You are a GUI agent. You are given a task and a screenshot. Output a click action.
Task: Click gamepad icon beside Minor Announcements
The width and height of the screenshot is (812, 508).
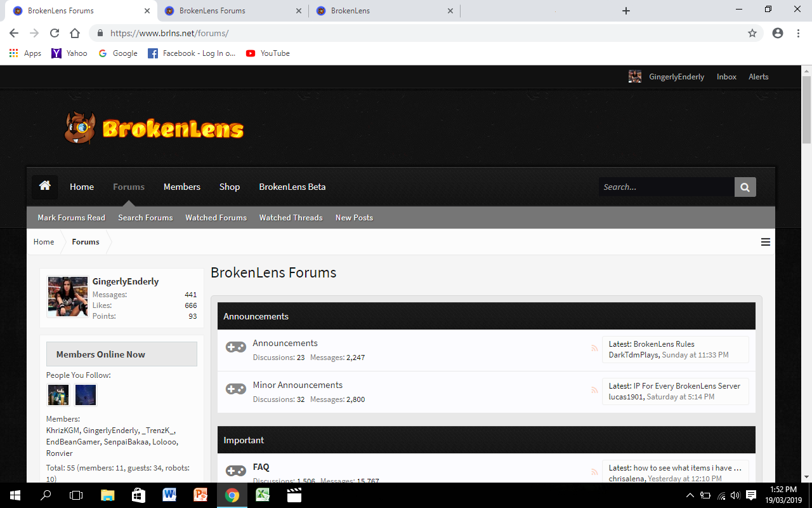point(236,389)
